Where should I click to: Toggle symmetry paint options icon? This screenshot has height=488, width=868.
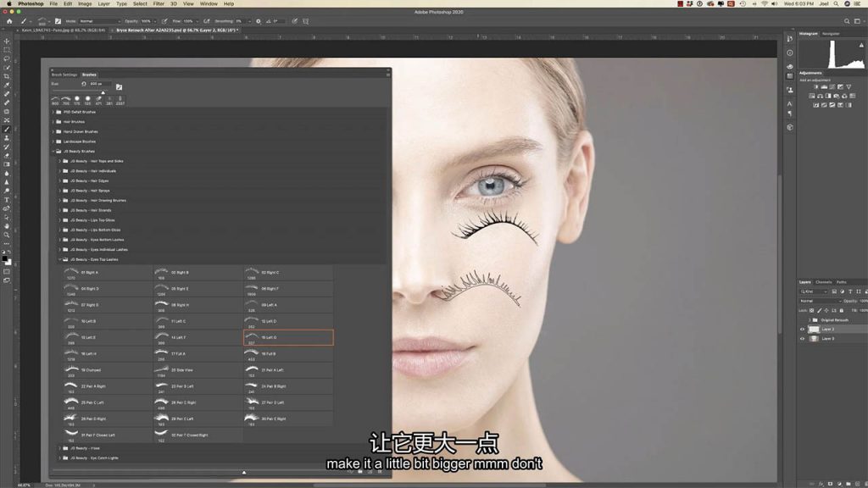pyautogui.click(x=305, y=21)
